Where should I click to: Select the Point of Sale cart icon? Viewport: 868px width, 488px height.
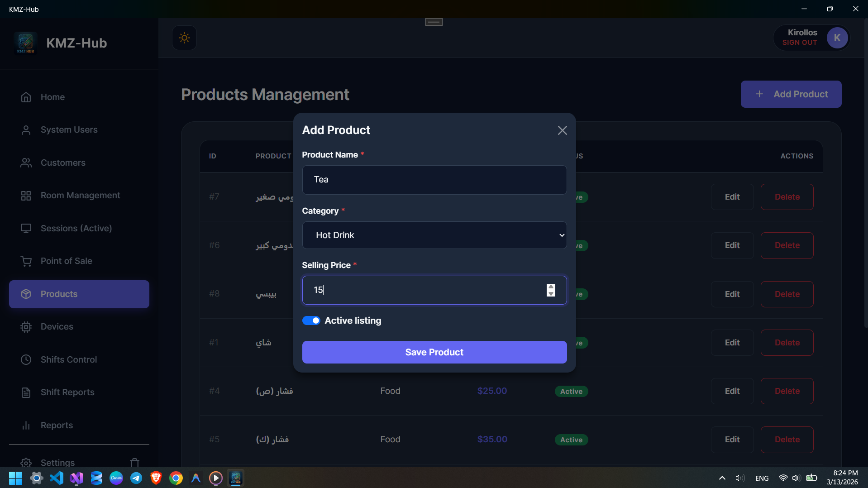point(26,261)
